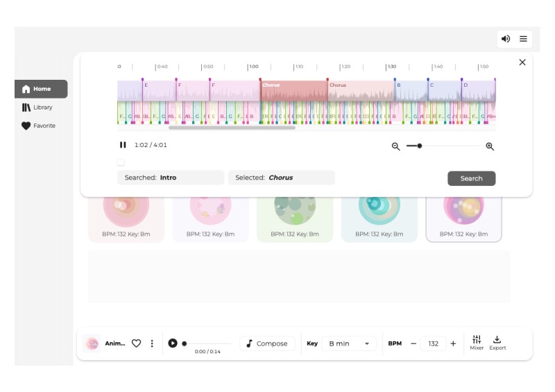This screenshot has height=392, width=555.
Task: Favorite the track with the heart icon
Action: coord(137,343)
